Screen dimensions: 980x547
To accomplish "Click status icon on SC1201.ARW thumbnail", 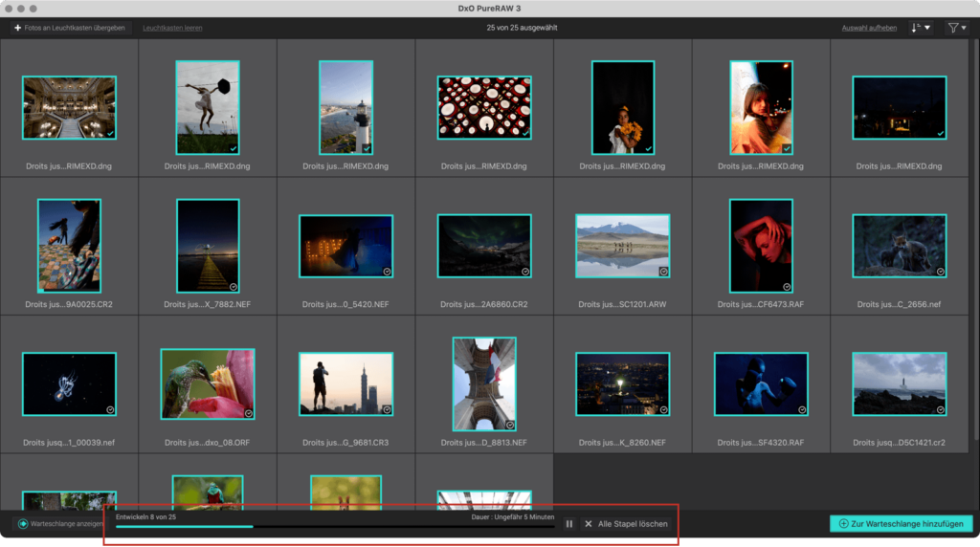I will [x=664, y=272].
